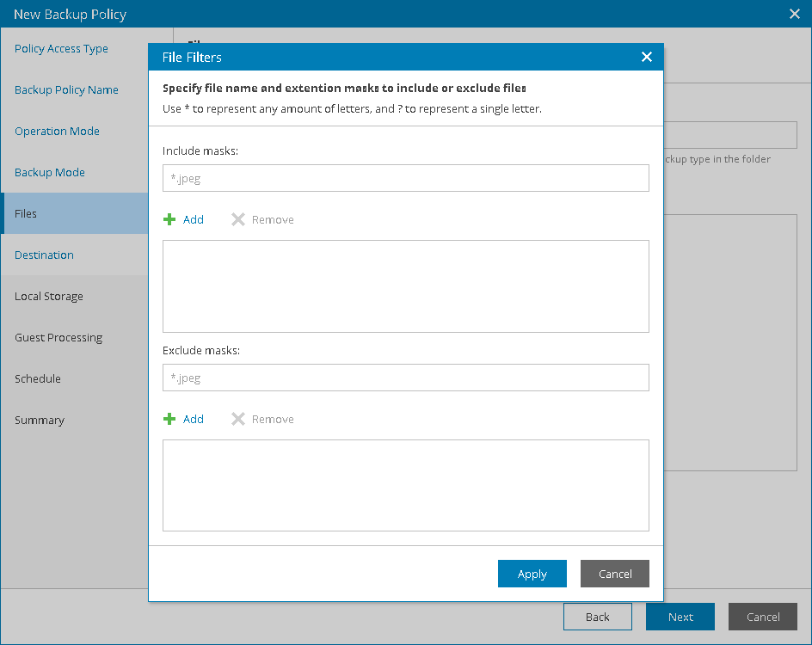Click the green plus icon under Exclude masks
The width and height of the screenshot is (812, 645).
[x=169, y=419]
